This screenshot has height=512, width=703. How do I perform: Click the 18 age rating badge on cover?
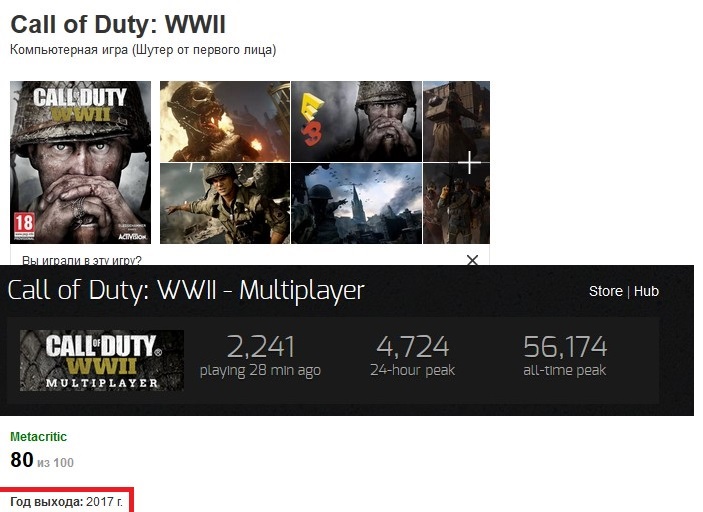click(24, 224)
